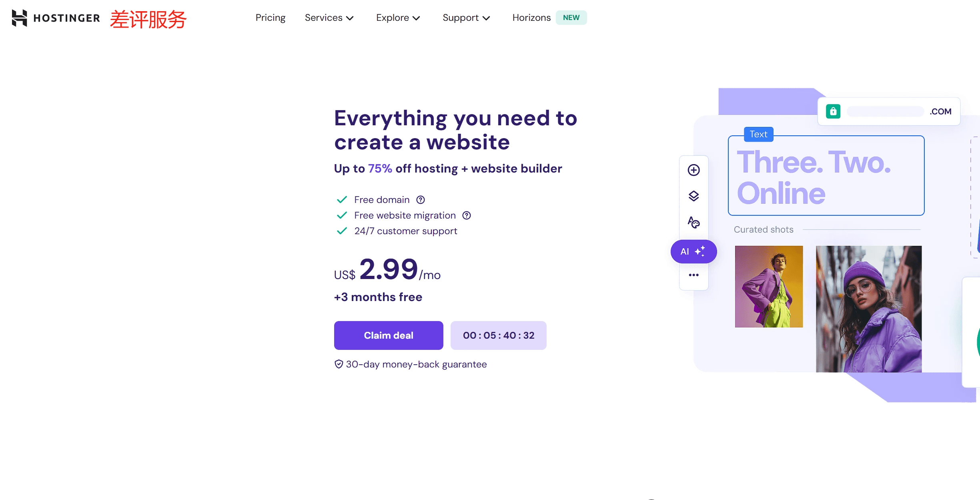Click the domain address input bar
This screenshot has height=500, width=980.
pyautogui.click(x=885, y=112)
